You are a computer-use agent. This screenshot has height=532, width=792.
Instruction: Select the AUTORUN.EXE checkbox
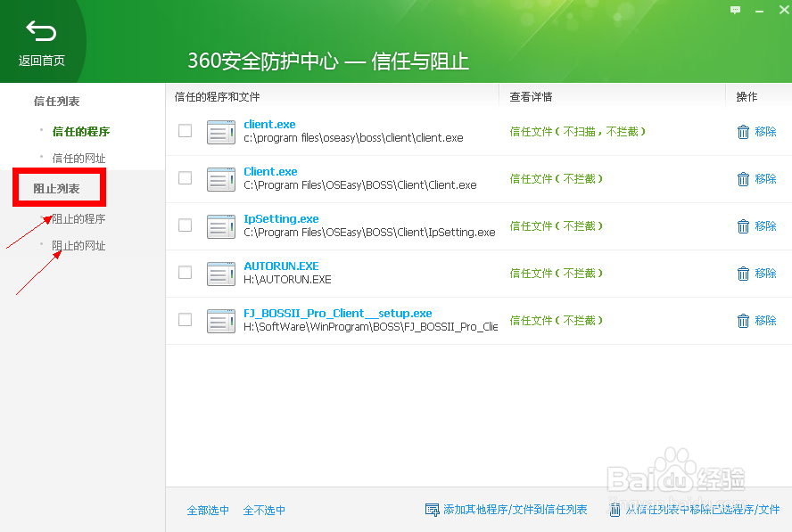point(185,273)
